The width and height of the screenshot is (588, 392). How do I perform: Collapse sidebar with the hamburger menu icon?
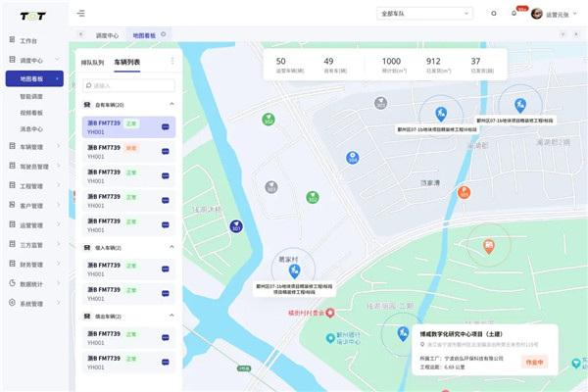[x=80, y=14]
